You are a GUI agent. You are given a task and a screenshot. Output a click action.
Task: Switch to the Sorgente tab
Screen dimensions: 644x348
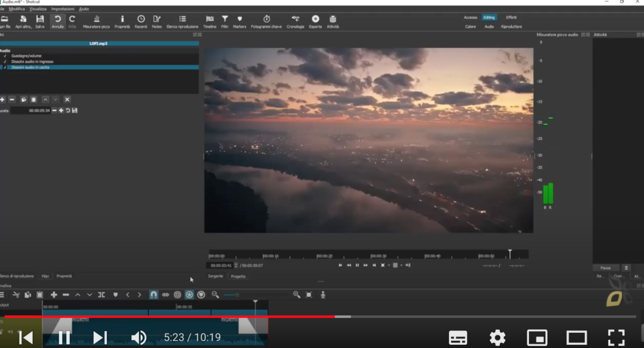215,276
